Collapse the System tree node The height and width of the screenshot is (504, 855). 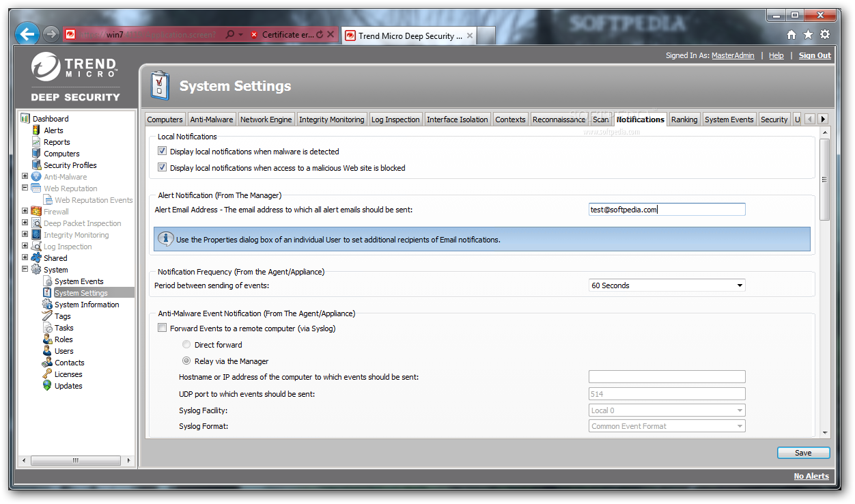pyautogui.click(x=25, y=269)
